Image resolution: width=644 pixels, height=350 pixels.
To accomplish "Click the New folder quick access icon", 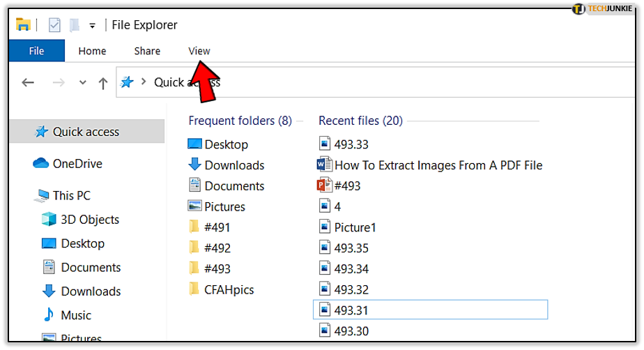I will [x=75, y=25].
